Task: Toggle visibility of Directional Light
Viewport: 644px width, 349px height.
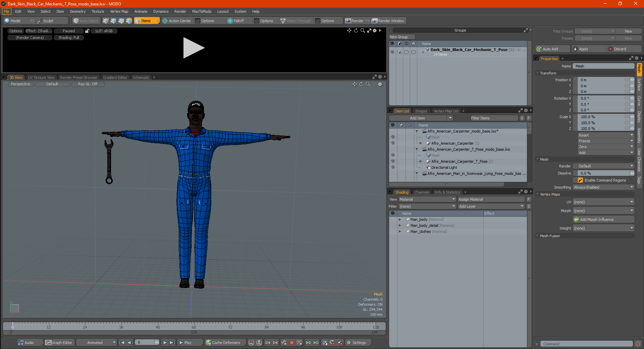Action: 393,167
